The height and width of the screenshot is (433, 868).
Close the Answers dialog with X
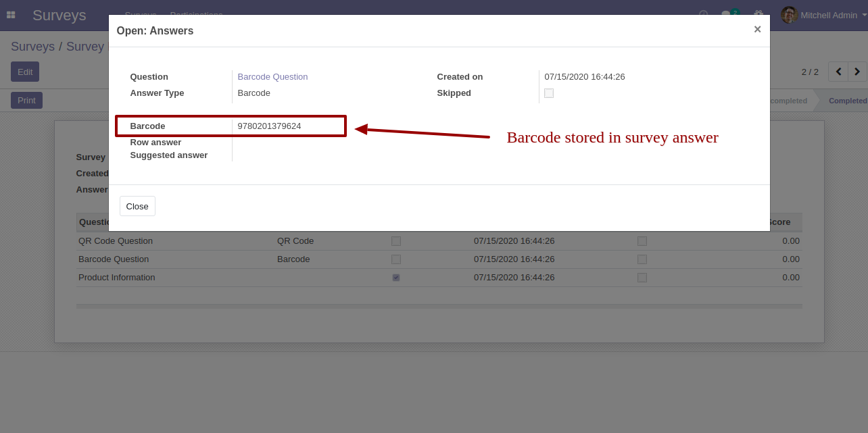[x=757, y=29]
